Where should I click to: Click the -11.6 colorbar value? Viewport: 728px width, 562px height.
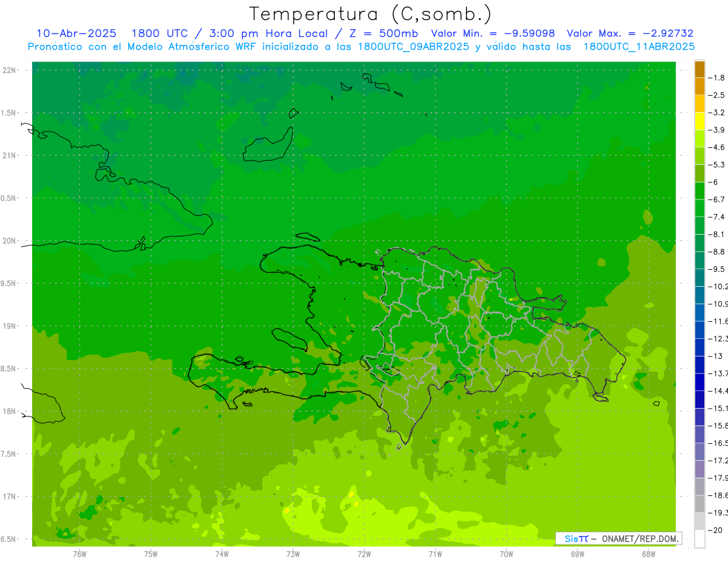[x=718, y=321]
